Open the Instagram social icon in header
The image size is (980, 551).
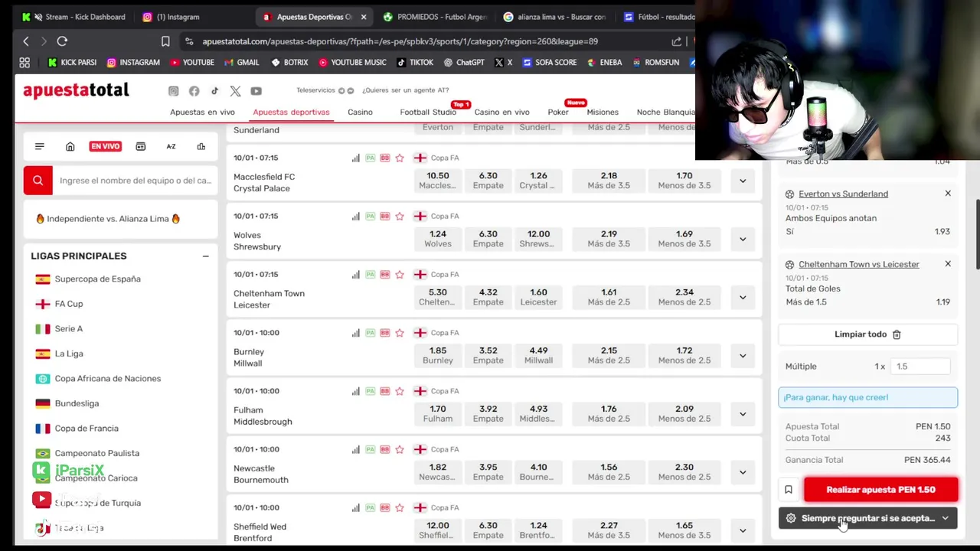click(174, 91)
